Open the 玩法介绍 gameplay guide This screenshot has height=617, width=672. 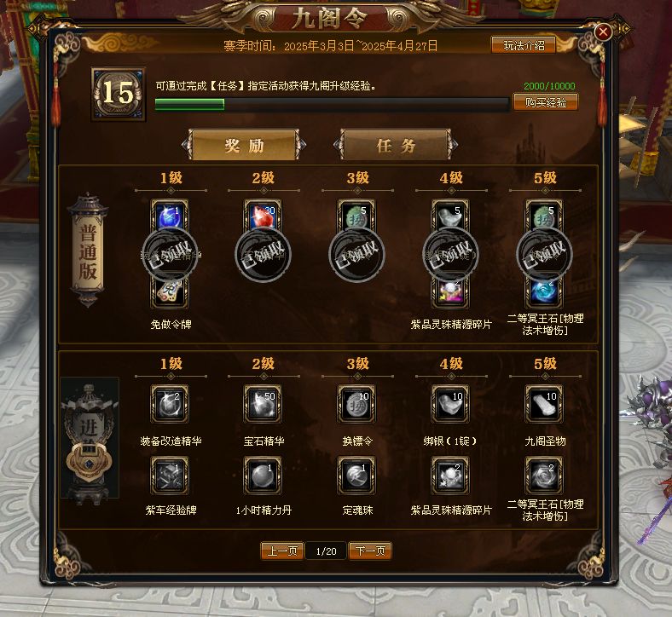click(x=524, y=45)
